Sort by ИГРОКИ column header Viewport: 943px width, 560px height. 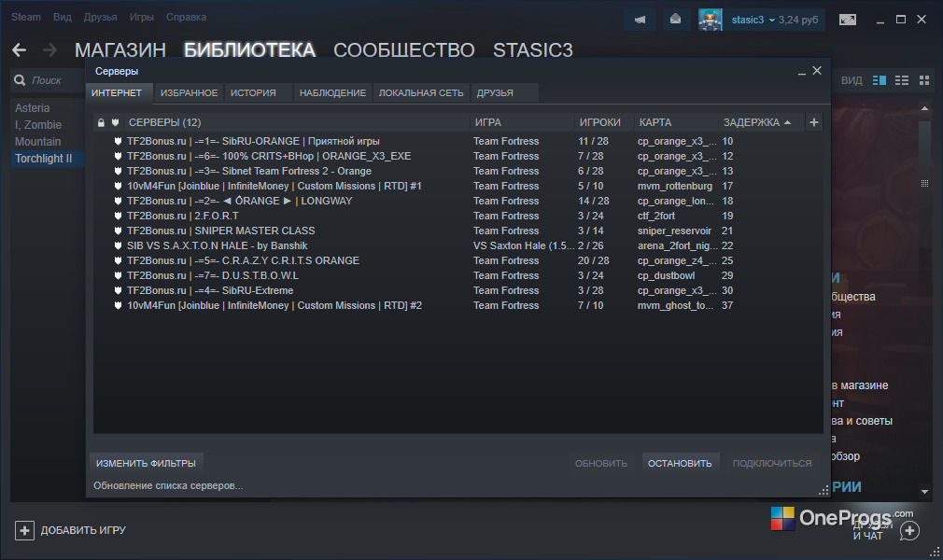[x=599, y=122]
